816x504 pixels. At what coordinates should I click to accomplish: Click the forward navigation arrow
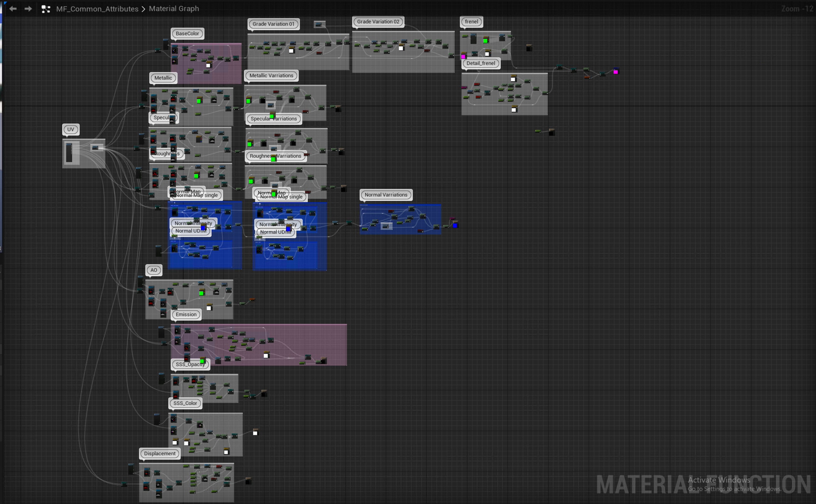28,8
